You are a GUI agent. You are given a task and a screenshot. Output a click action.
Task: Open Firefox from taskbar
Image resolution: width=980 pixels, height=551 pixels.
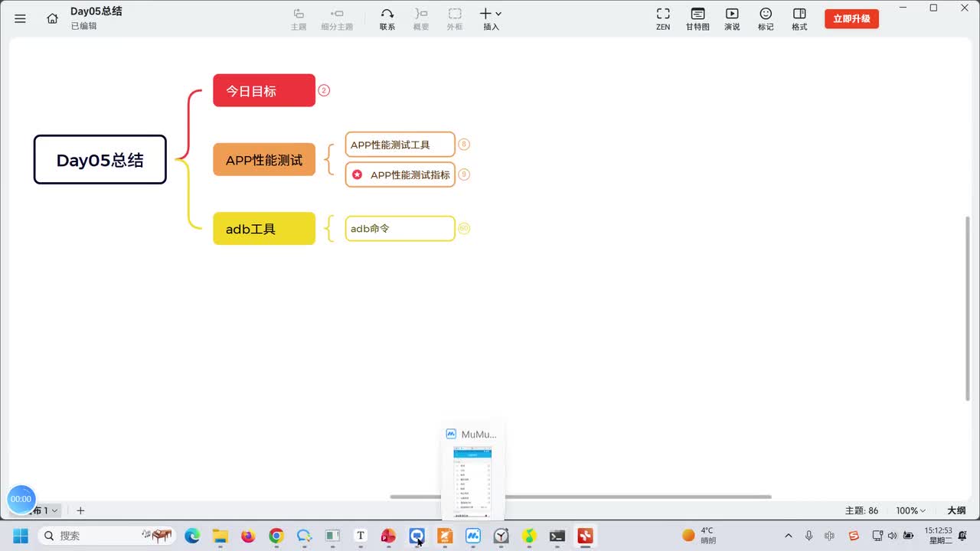(x=248, y=536)
